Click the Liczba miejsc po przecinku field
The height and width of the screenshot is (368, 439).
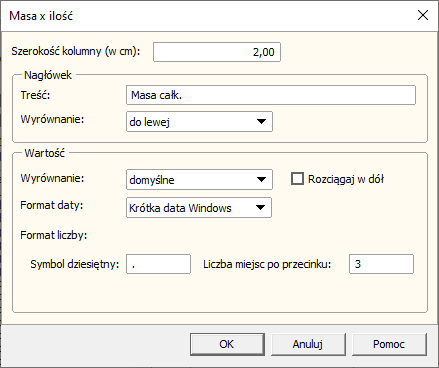click(x=381, y=264)
